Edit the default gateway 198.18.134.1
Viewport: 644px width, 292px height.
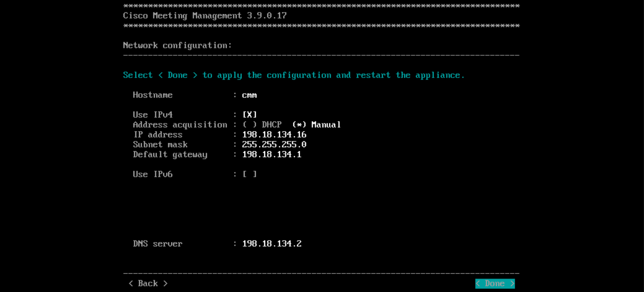pos(271,154)
